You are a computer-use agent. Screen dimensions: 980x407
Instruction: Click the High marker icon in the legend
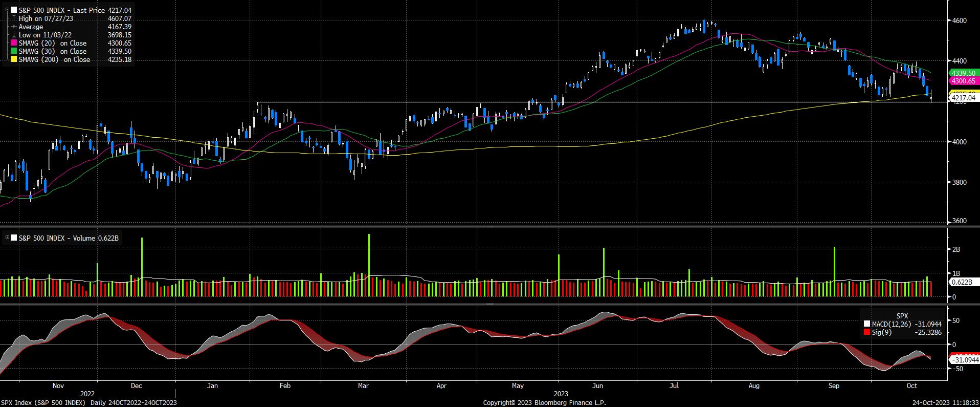coord(14,18)
